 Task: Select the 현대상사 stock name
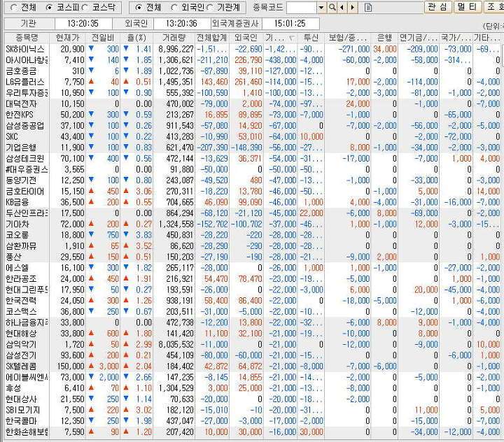coord(21,399)
